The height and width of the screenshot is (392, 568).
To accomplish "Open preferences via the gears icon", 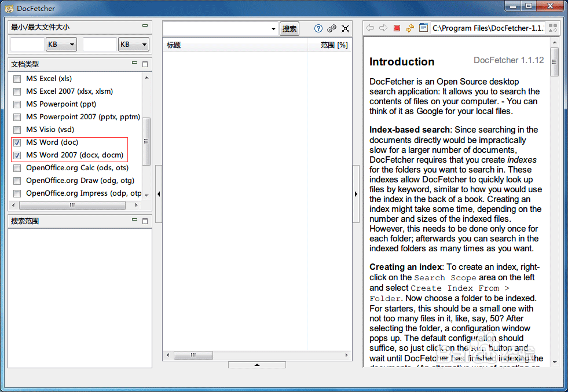I will tap(331, 28).
